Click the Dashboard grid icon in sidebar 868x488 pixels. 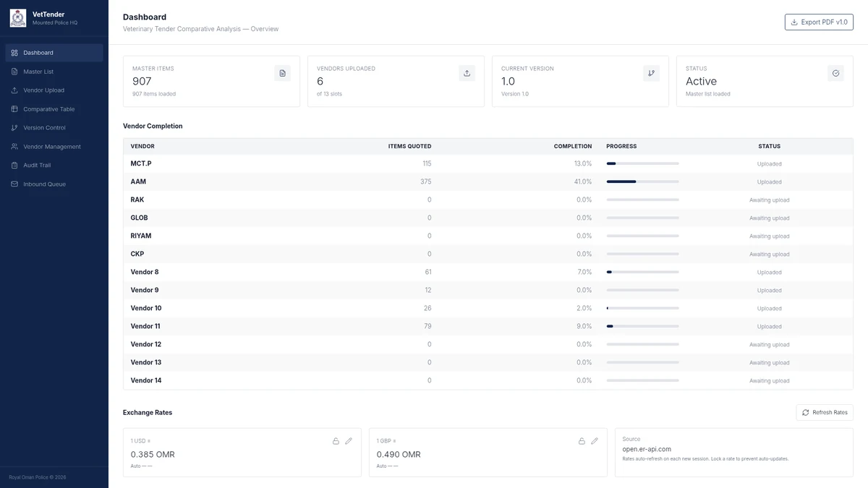click(14, 53)
